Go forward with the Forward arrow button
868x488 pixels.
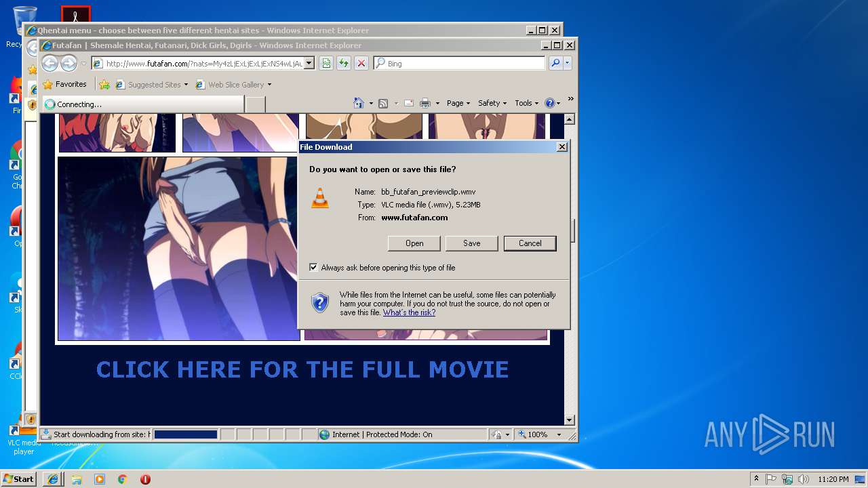(x=68, y=64)
